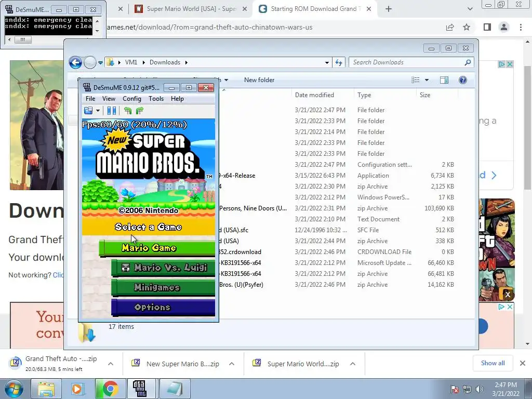Image resolution: width=532 pixels, height=399 pixels.
Task: Sort files by Size column
Action: pos(425,95)
